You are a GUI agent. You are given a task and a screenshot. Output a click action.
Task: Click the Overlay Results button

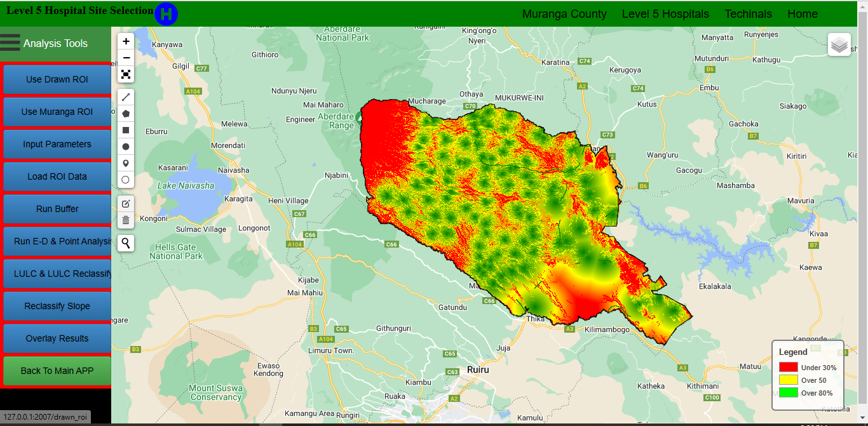(57, 338)
